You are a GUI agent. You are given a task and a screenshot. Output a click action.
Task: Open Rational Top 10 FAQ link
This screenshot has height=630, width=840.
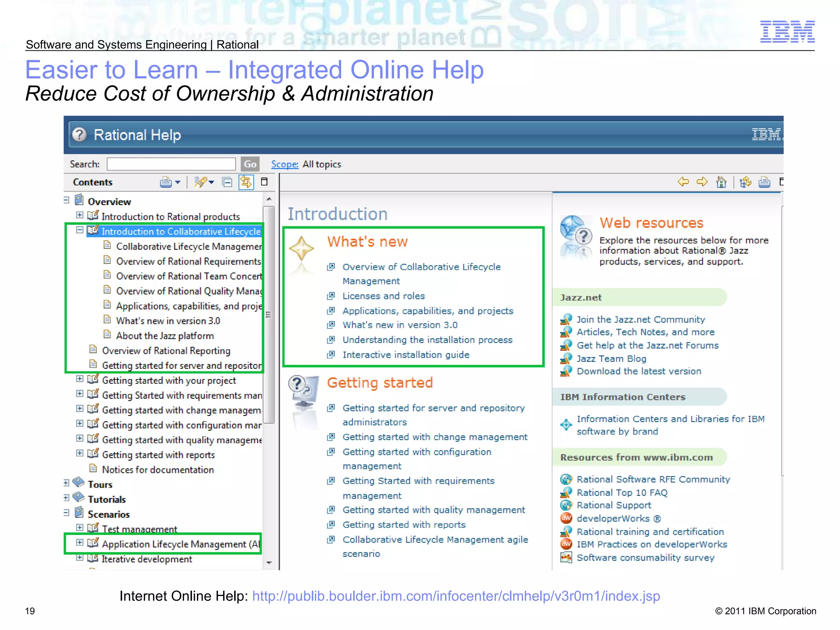tap(622, 493)
